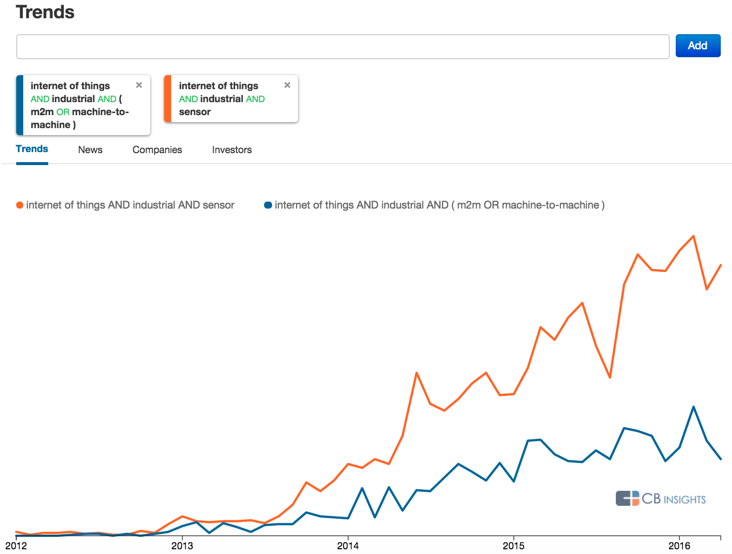732x554 pixels.
Task: Go to the Companies tab
Action: point(157,150)
